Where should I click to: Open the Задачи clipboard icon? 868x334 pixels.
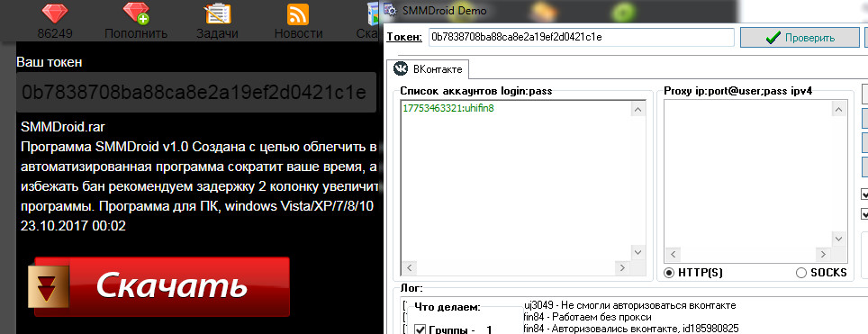coord(218,14)
